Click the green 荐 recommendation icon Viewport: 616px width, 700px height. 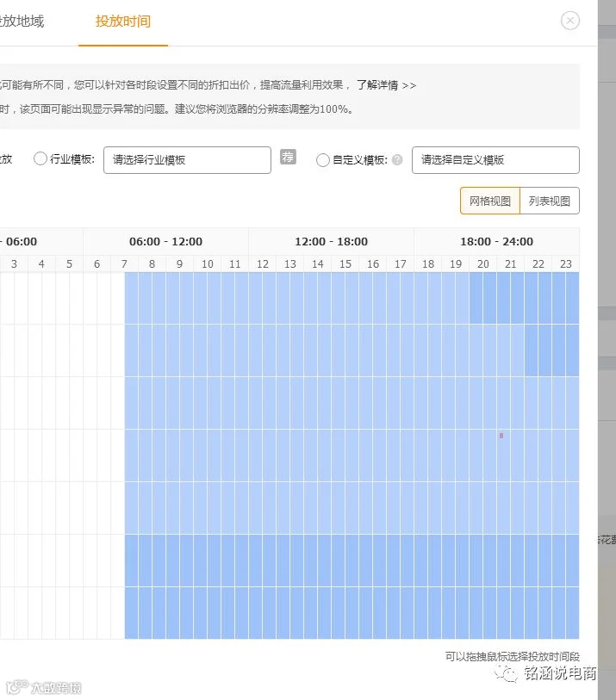pyautogui.click(x=288, y=157)
